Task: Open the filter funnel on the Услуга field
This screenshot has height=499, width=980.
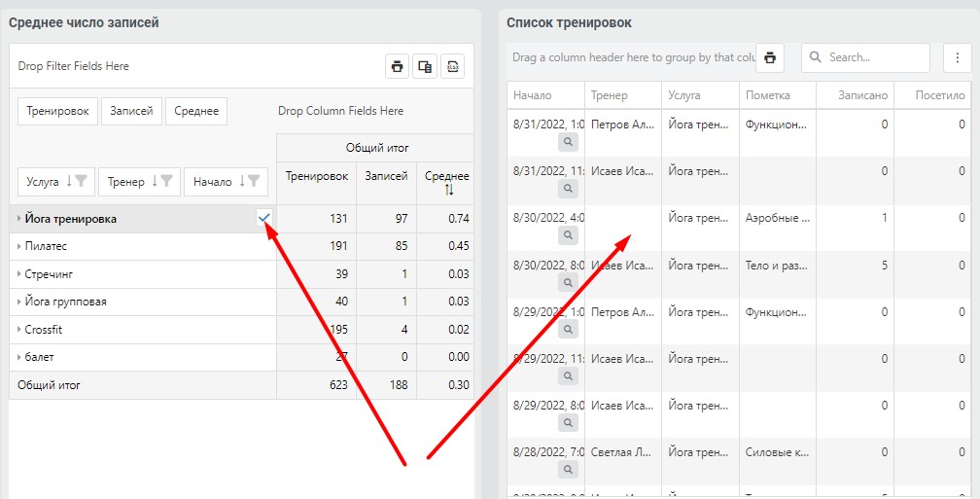Action: [x=82, y=181]
